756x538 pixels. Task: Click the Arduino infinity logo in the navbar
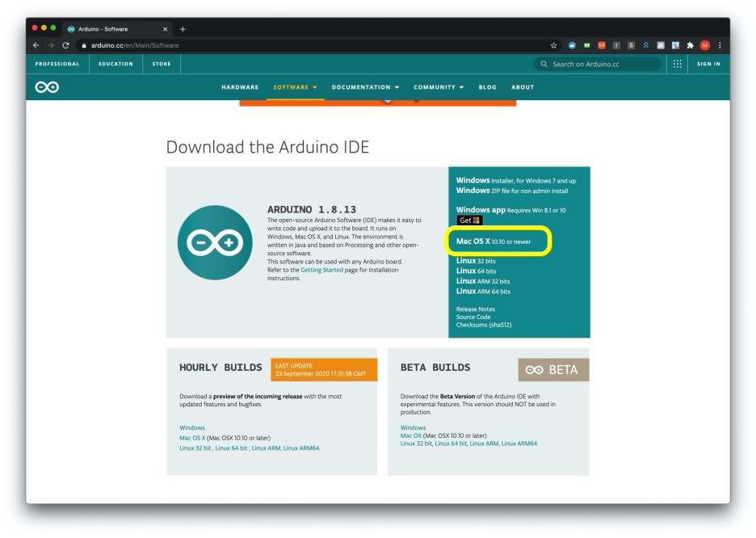coord(47,87)
